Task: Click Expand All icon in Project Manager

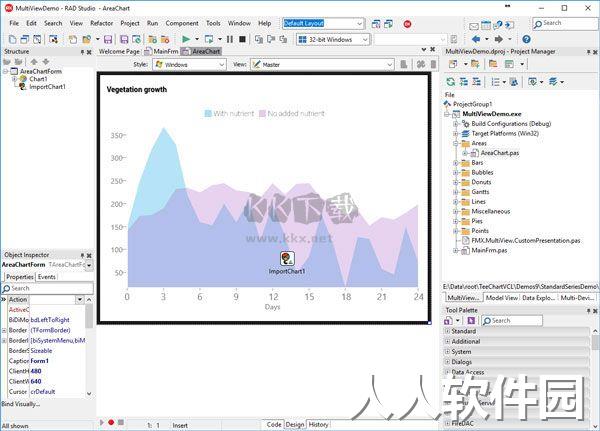Action: (x=464, y=82)
